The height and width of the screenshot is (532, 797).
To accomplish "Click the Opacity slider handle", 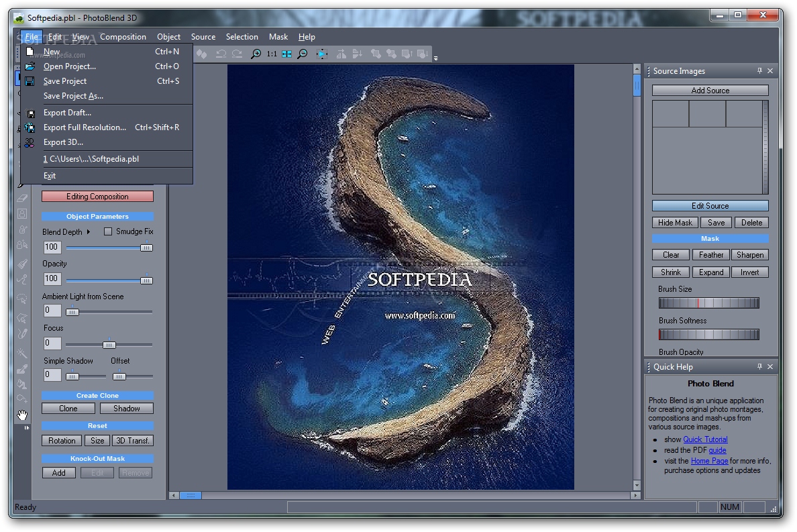I will tap(146, 280).
